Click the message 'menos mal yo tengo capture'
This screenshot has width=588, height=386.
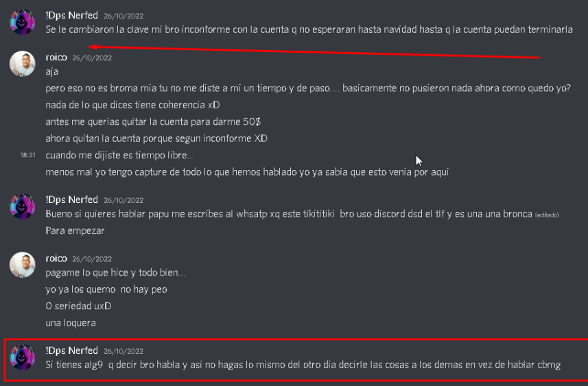coord(247,172)
